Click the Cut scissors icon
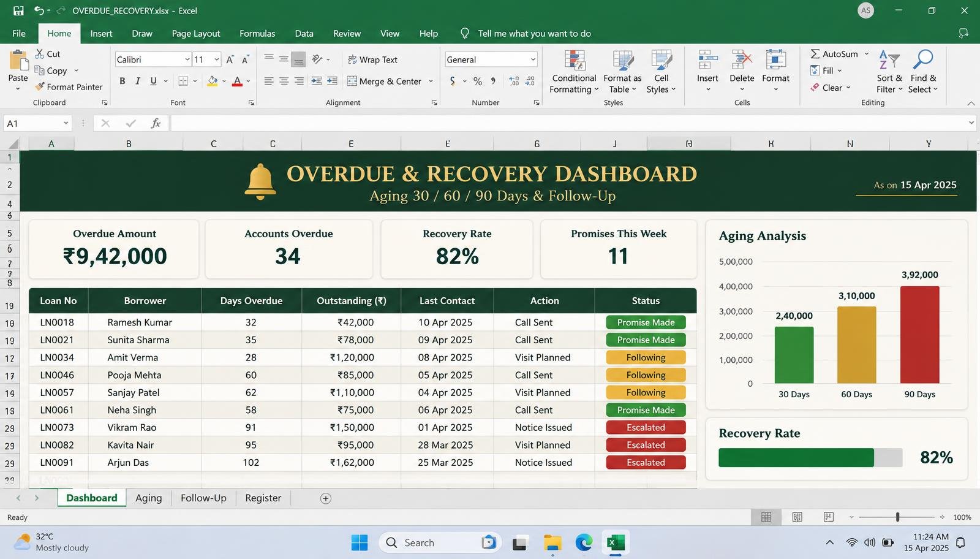The height and width of the screenshot is (559, 980). (40, 54)
